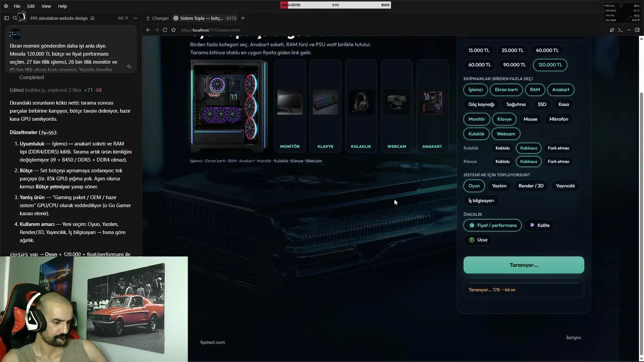
Task: Toggle the Monitör equipment chip
Action: [476, 119]
